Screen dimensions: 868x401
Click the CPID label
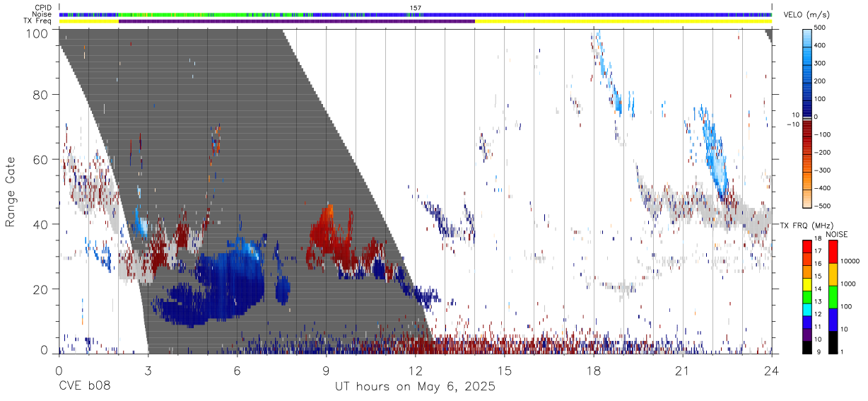click(x=44, y=8)
